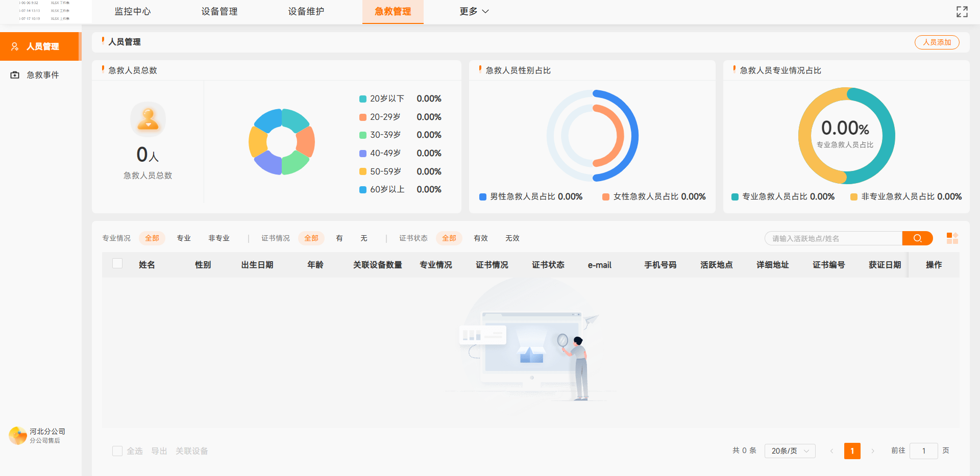Click the 请输入活跃地点/姓名 search field

834,238
